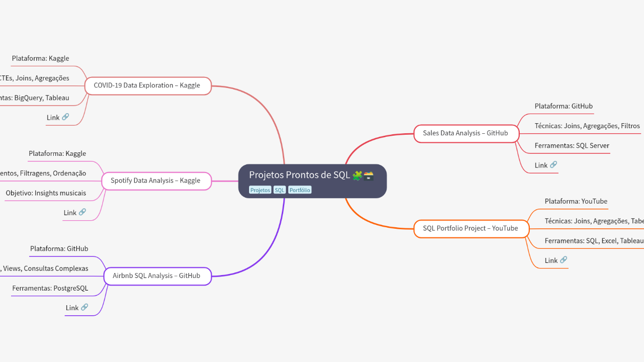Click Plataforma: Kaggle under COVID-19 node
The image size is (644, 362).
pos(41,58)
